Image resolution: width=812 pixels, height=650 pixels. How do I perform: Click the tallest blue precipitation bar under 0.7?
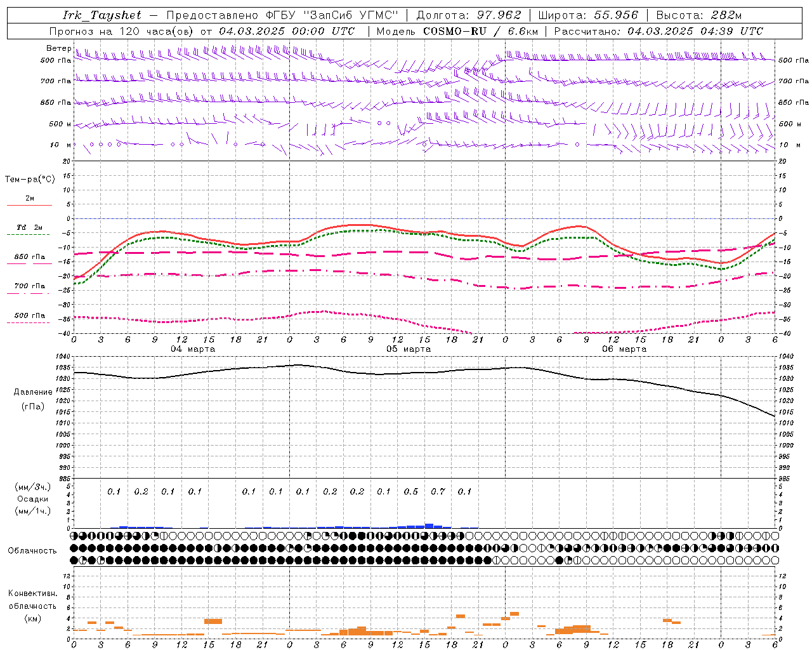point(429,526)
